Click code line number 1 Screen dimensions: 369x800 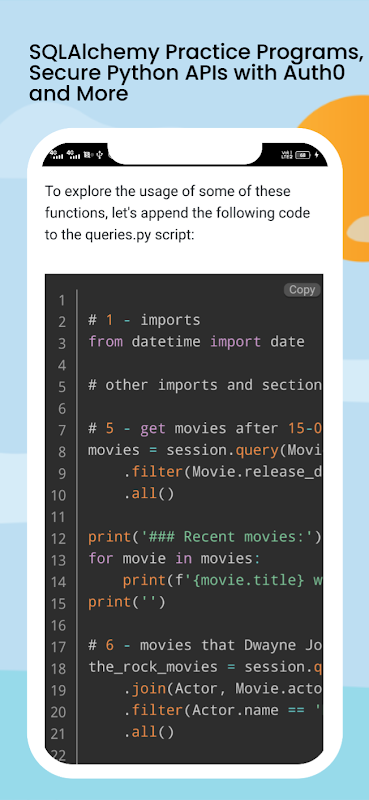click(62, 300)
